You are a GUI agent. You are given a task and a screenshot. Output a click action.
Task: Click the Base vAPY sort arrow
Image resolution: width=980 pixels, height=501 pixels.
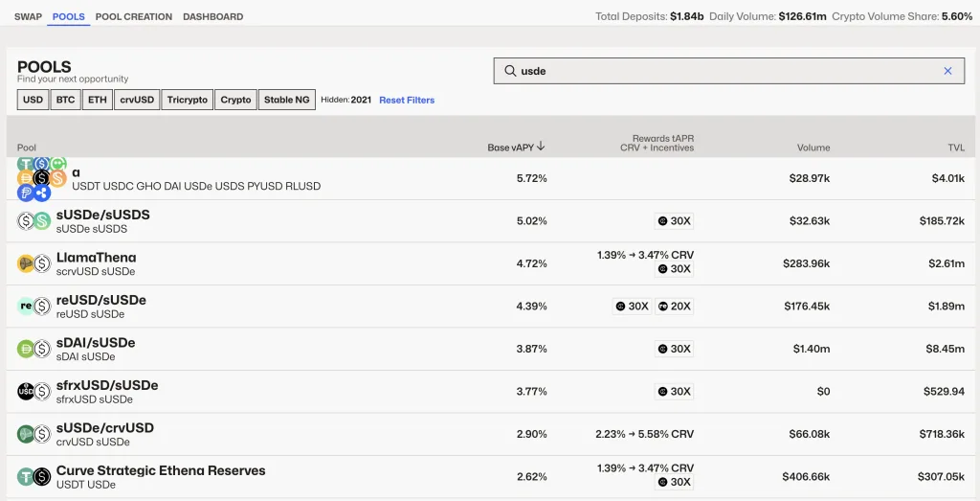point(542,147)
